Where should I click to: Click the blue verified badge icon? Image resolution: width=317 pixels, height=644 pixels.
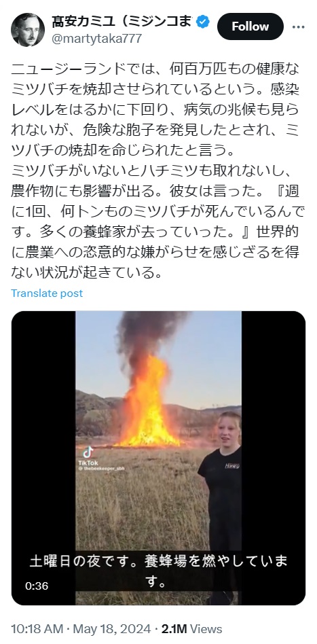(x=203, y=22)
